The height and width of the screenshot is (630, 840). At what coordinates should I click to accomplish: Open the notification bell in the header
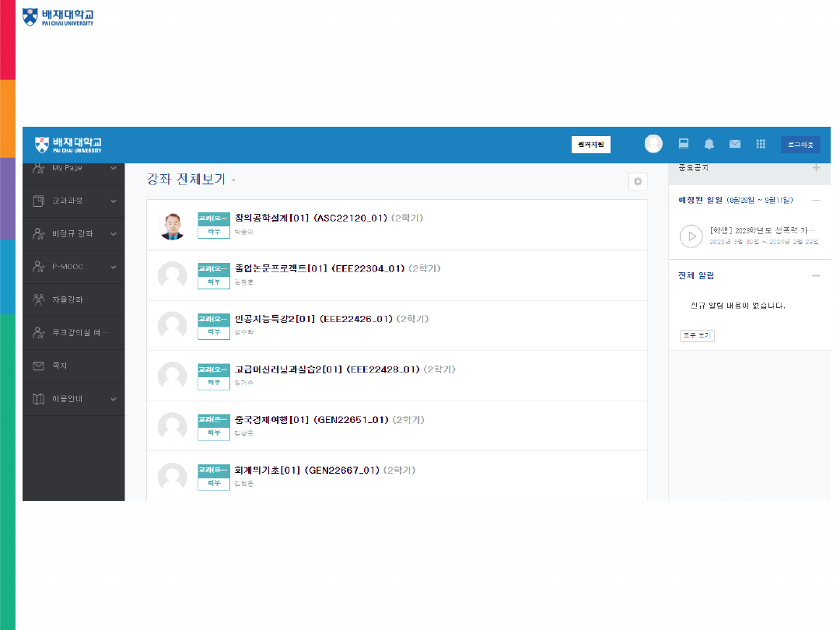click(709, 144)
